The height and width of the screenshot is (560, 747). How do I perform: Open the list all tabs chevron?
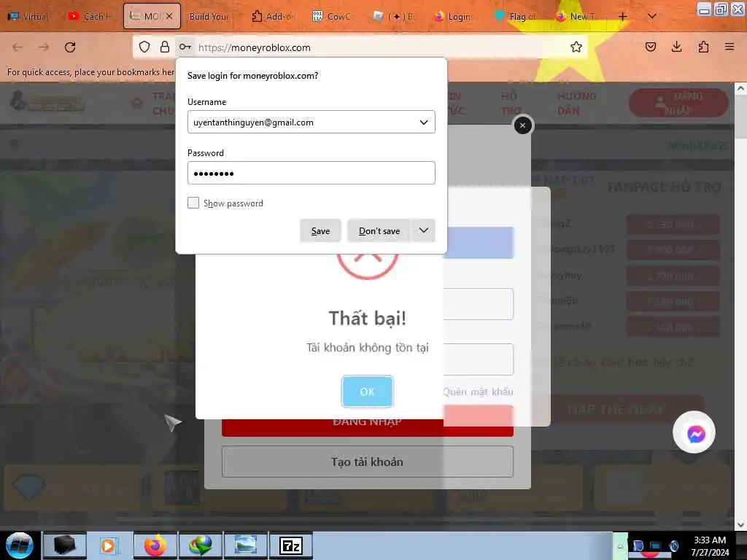[651, 16]
